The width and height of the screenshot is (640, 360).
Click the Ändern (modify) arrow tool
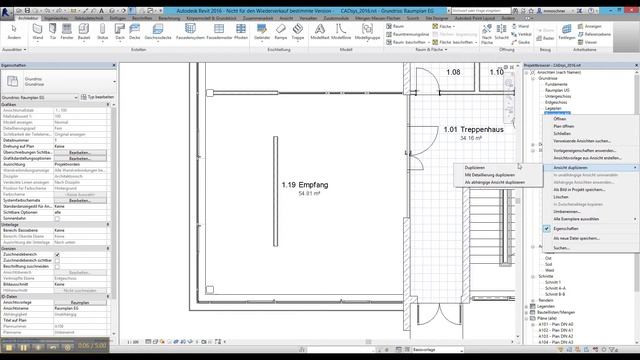click(14, 31)
